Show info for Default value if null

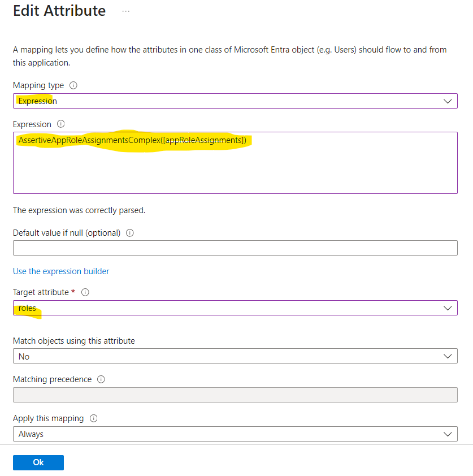tap(130, 233)
